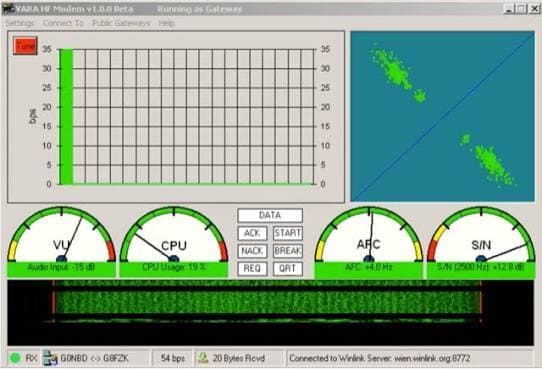Click the CPU Usage 19 % label
Screen dimensions: 542x369
tap(174, 267)
